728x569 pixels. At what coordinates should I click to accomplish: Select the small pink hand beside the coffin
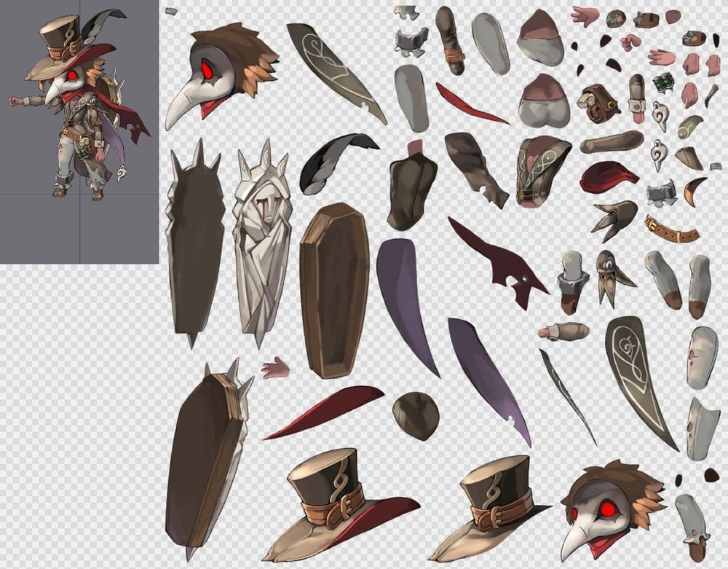pos(276,368)
